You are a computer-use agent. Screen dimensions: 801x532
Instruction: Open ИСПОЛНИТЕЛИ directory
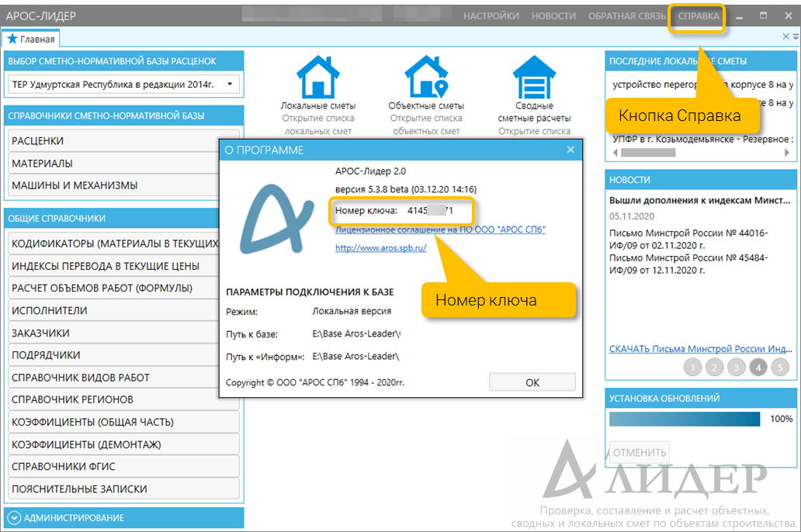[113, 310]
